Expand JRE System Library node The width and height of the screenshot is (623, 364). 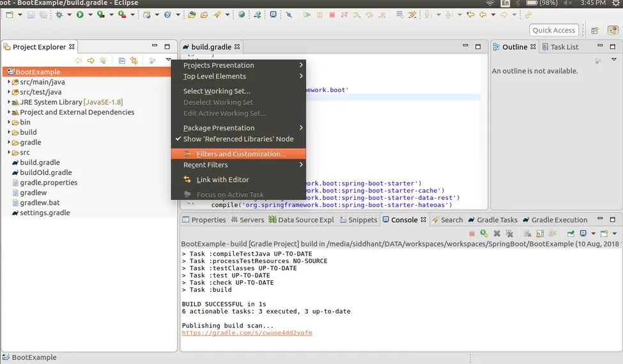9,102
